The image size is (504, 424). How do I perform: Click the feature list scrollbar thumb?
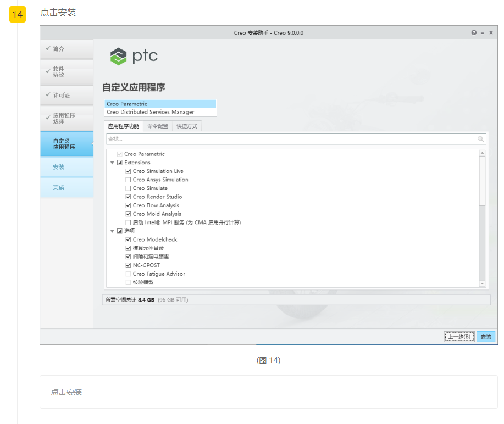pyautogui.click(x=482, y=181)
